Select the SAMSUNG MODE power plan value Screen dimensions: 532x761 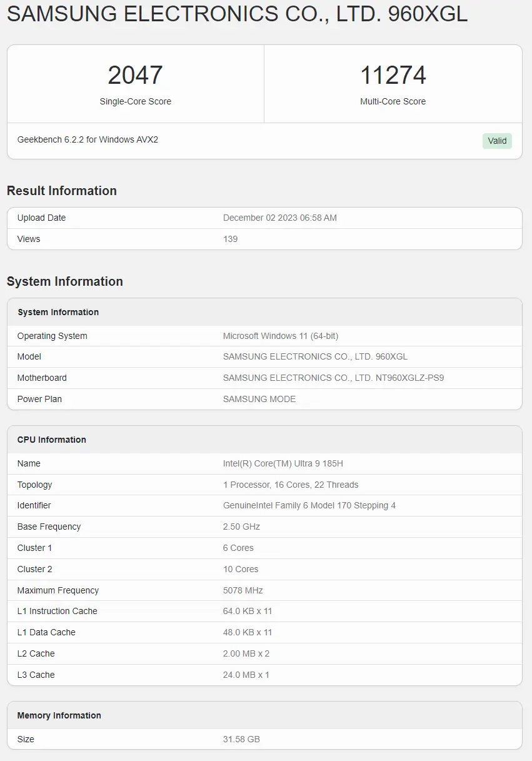[259, 399]
